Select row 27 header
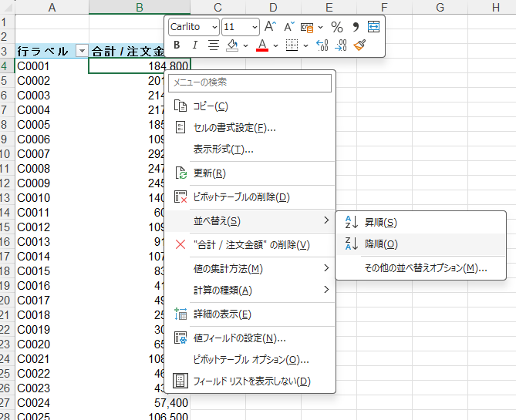 [7, 402]
